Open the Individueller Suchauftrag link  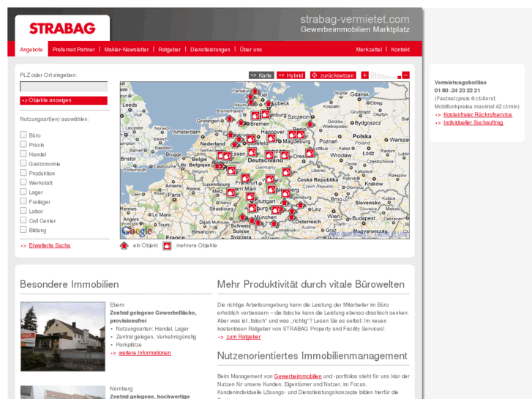tap(473, 122)
